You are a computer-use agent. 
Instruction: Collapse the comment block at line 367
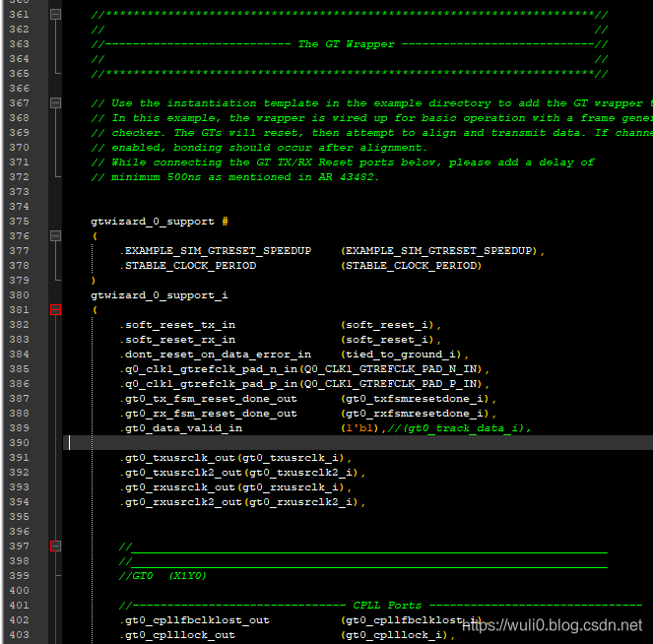(55, 102)
